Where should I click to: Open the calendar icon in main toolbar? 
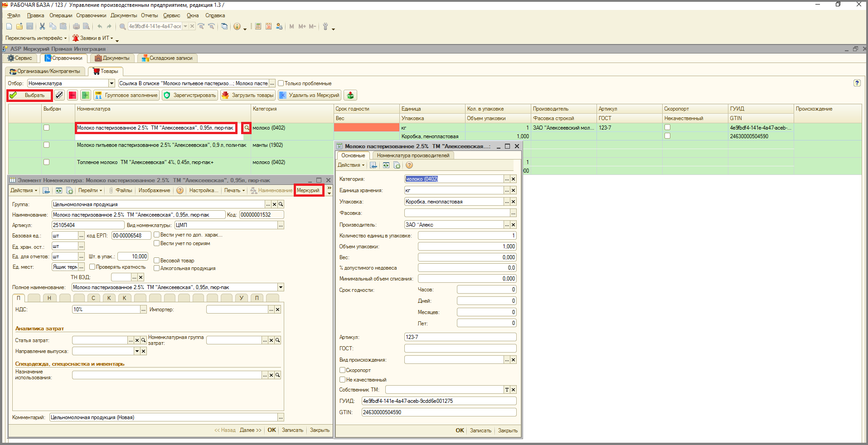click(x=268, y=26)
